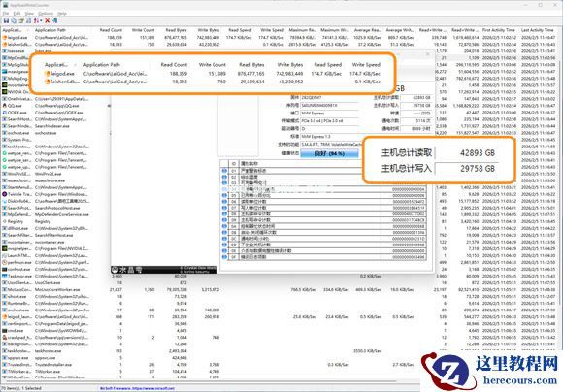Select the lsass.exe process icon

pos(5,51)
